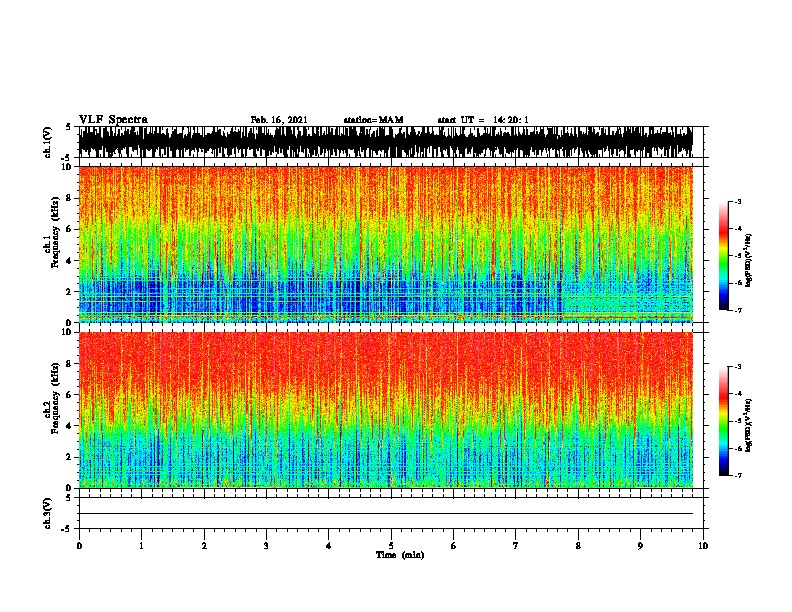Viewport: 792px width, 612px height.
Task: Click the time axis tick label "2"
Action: click(x=204, y=546)
